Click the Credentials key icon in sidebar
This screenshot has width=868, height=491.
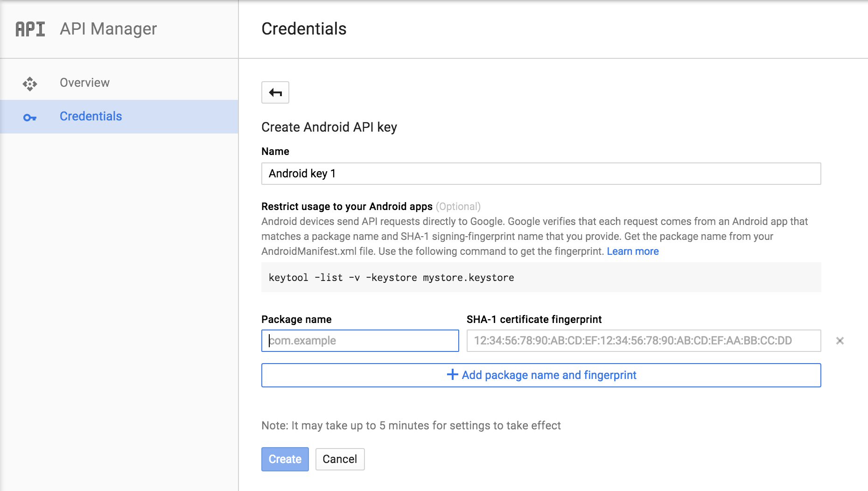pos(30,118)
